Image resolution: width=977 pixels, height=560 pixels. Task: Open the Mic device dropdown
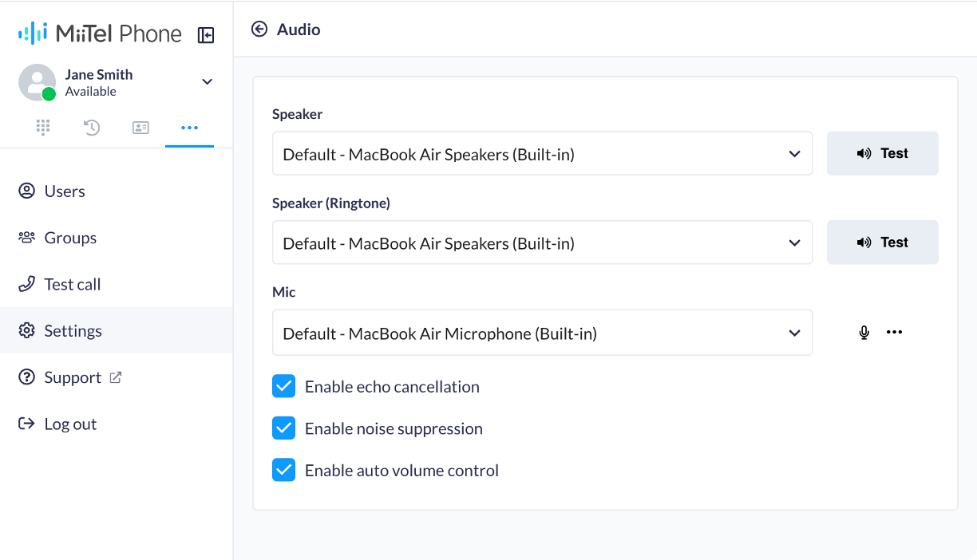tap(542, 333)
